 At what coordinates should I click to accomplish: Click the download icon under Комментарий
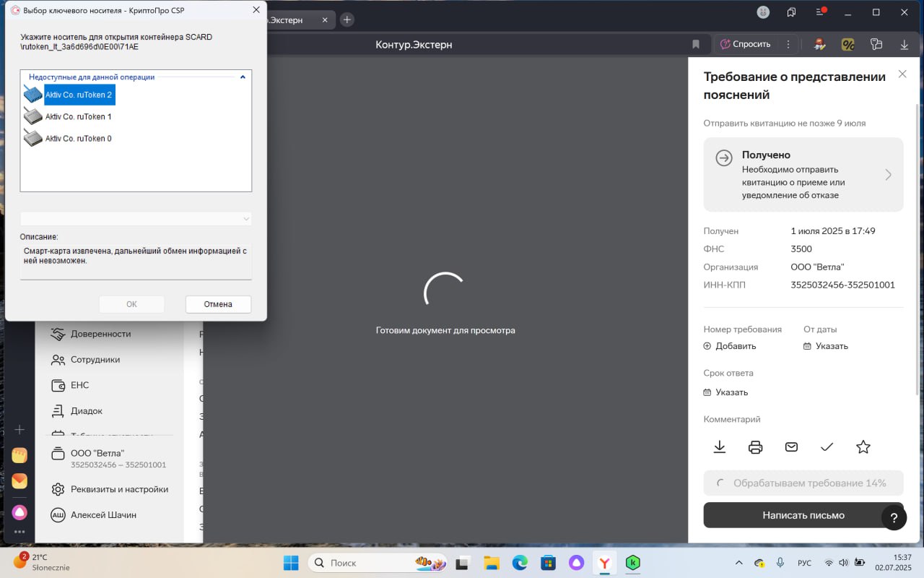pos(720,447)
